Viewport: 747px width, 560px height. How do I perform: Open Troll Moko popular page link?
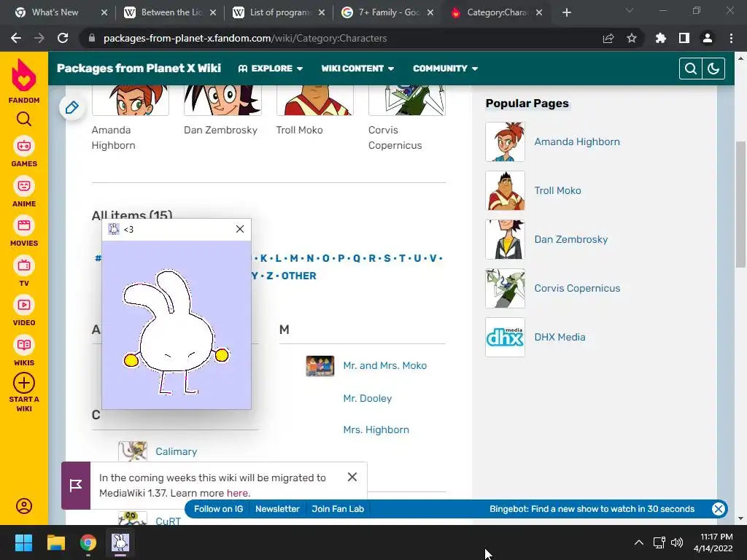[557, 190]
